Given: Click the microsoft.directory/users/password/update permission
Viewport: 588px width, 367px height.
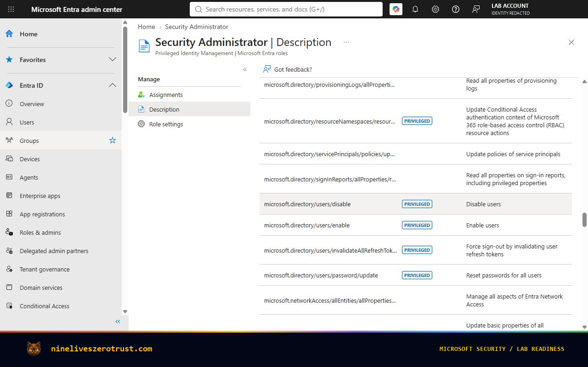Looking at the screenshot, I should (321, 275).
